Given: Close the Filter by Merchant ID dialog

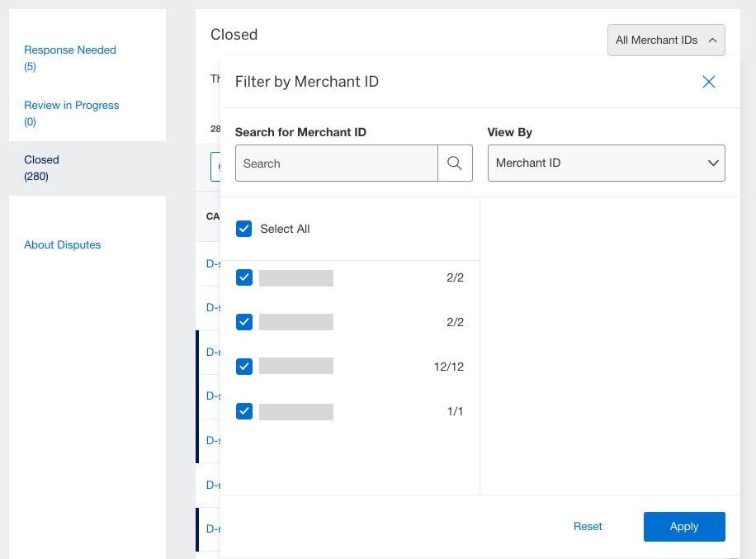Looking at the screenshot, I should [x=708, y=82].
